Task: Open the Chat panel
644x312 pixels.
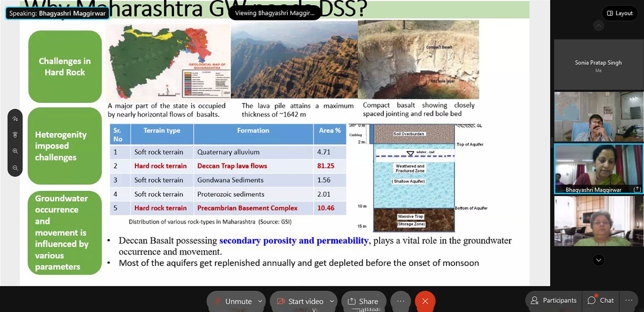Action: point(601,300)
